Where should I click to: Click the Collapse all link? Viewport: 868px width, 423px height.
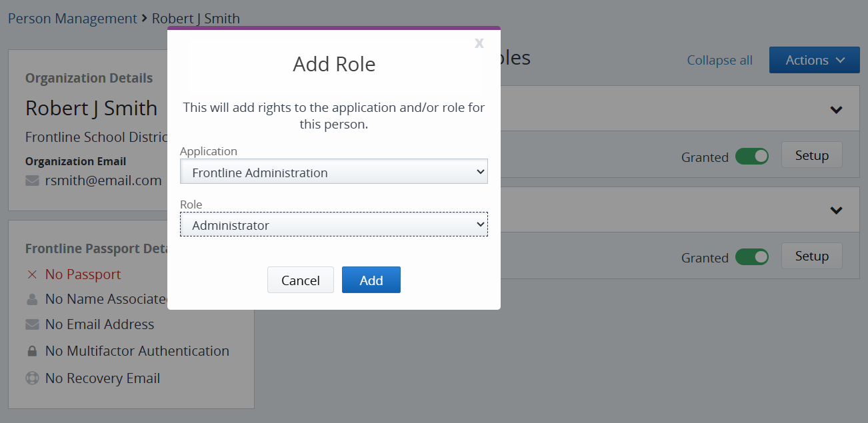[719, 61]
